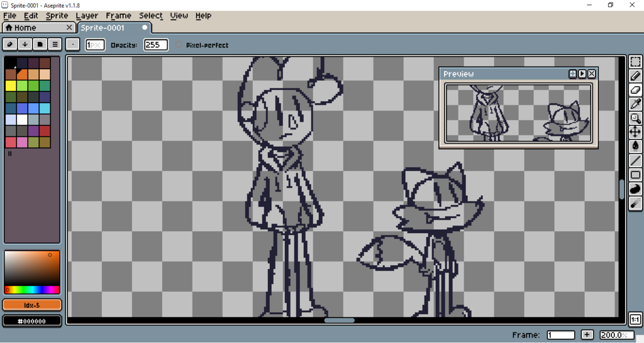Image resolution: width=644 pixels, height=343 pixels.
Task: Select the Pencil tool in right toolbar
Action: (x=635, y=76)
